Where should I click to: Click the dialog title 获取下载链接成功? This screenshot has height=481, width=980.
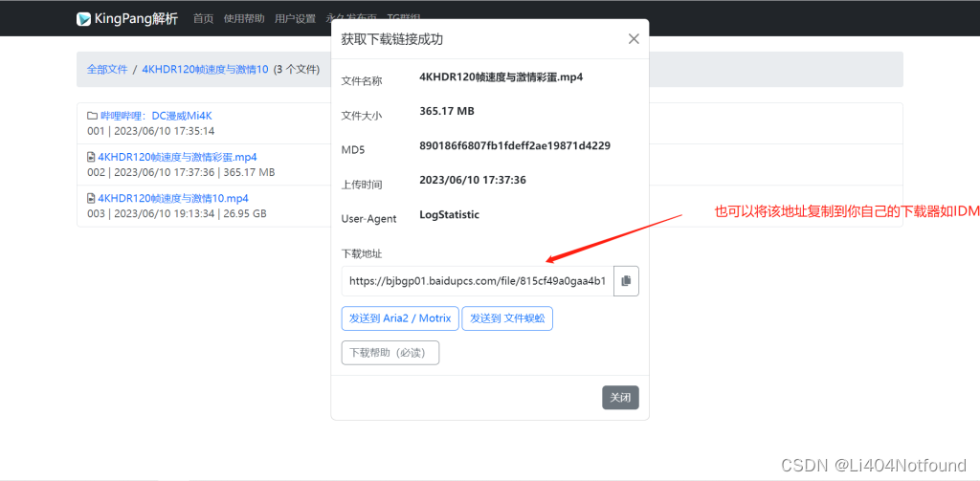tap(391, 39)
